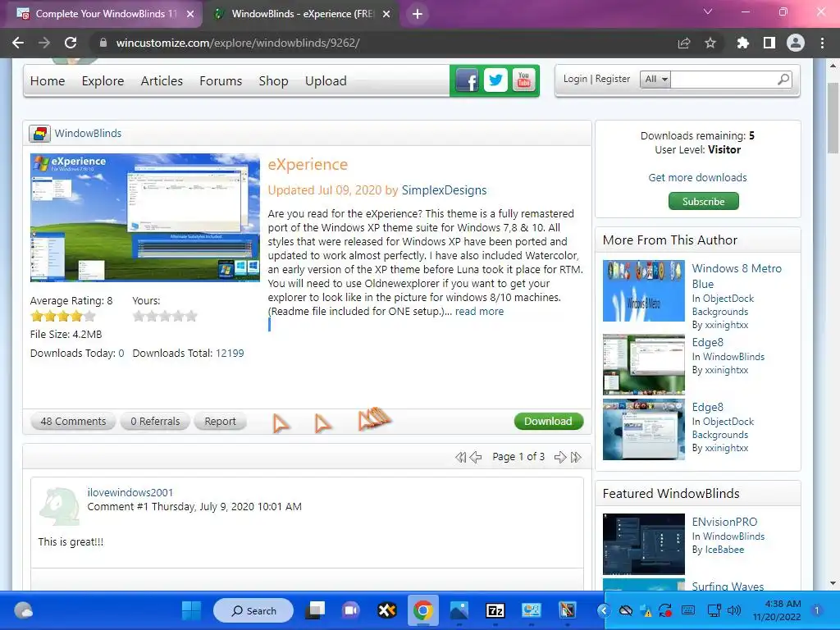Viewport: 840px width, 630px height.
Task: Click the WindowBlinds category icon
Action: coord(39,134)
